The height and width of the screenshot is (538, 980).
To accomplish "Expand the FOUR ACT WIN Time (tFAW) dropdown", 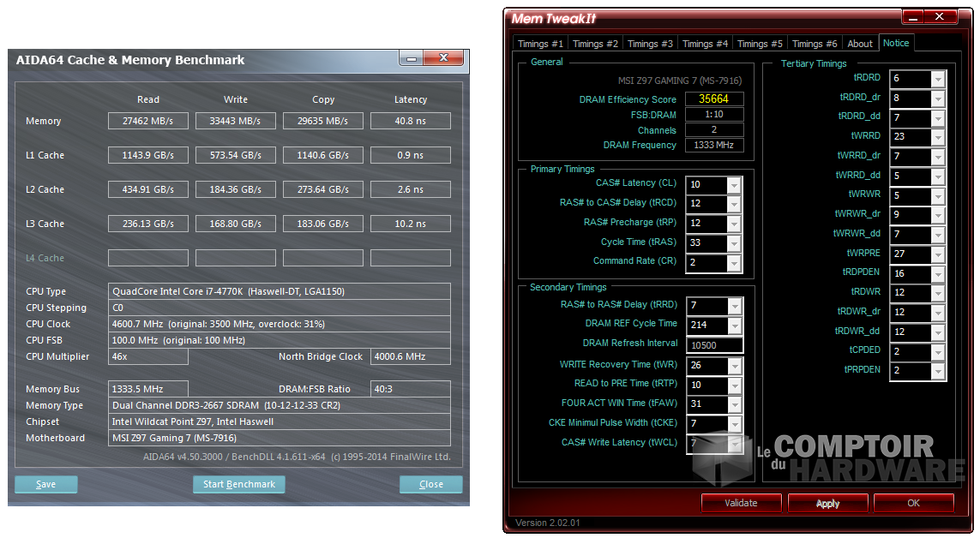I will (734, 404).
